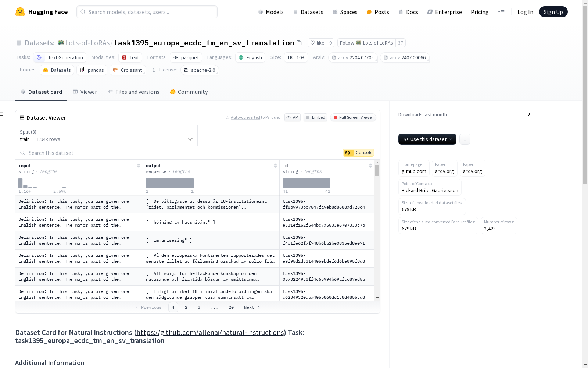The width and height of the screenshot is (588, 368).
Task: Select the row with output "Immunisering"
Action: pyautogui.click(x=195, y=240)
